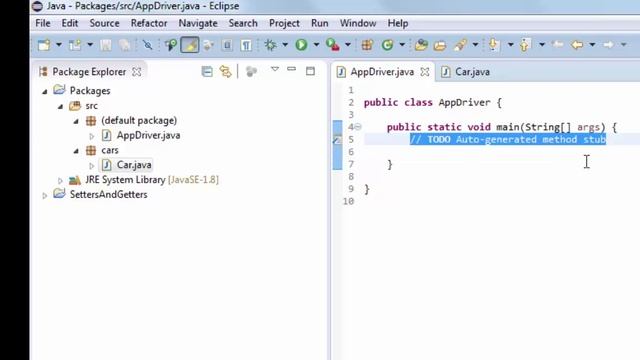Open the New wizard dropdown arrow
This screenshot has width=640, height=360.
(59, 44)
